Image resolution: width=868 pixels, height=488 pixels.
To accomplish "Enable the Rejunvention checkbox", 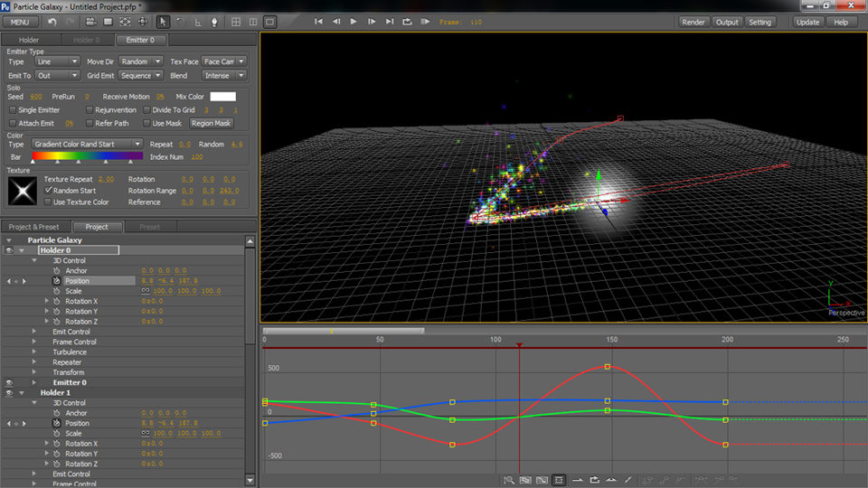I will click(x=90, y=110).
